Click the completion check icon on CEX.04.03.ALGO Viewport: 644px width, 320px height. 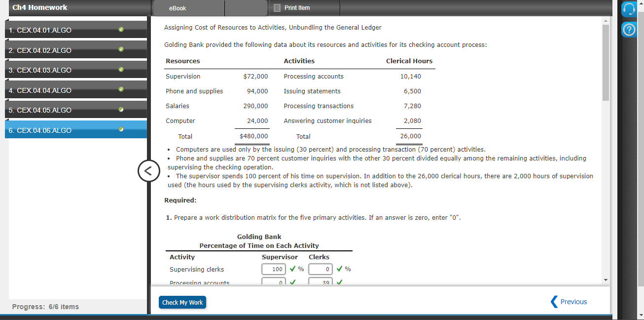pos(120,69)
